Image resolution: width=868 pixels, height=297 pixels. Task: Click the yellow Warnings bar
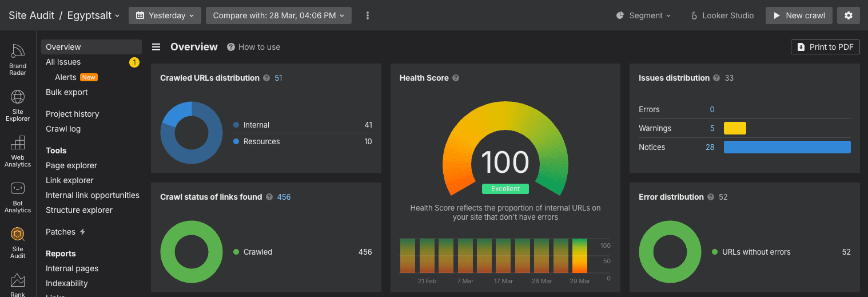click(x=735, y=128)
